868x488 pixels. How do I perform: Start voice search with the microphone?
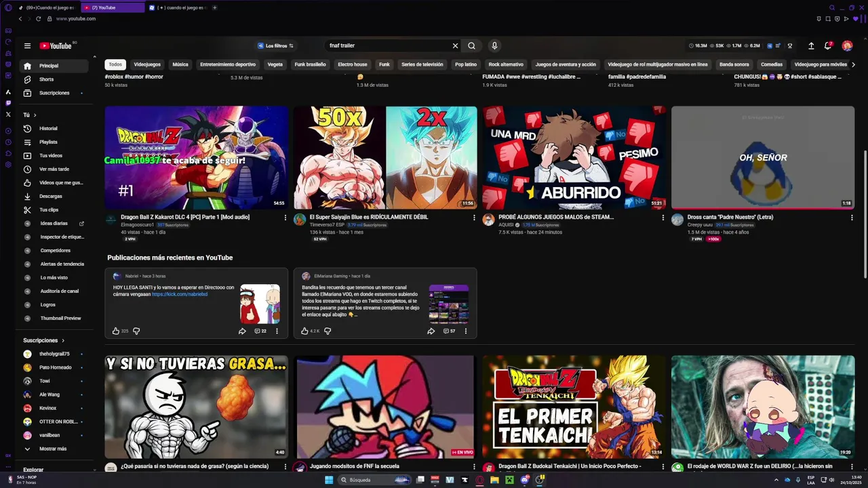[494, 46]
